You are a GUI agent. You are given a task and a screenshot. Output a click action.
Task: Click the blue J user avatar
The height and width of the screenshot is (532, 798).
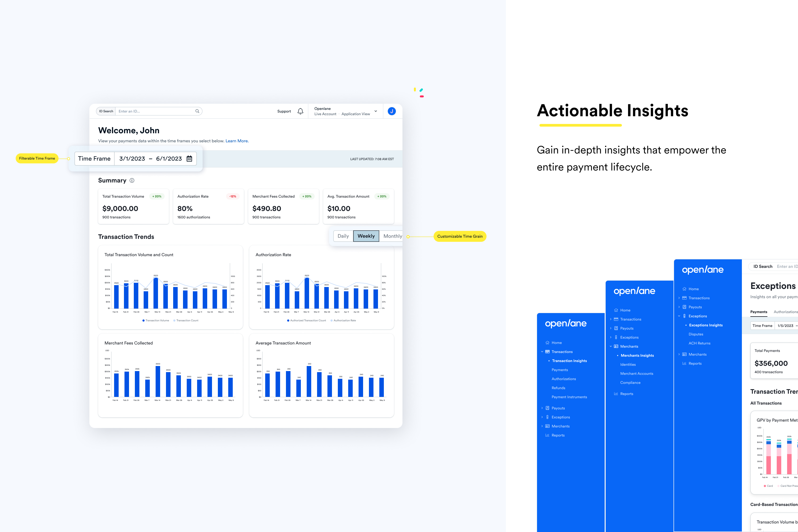coord(392,111)
